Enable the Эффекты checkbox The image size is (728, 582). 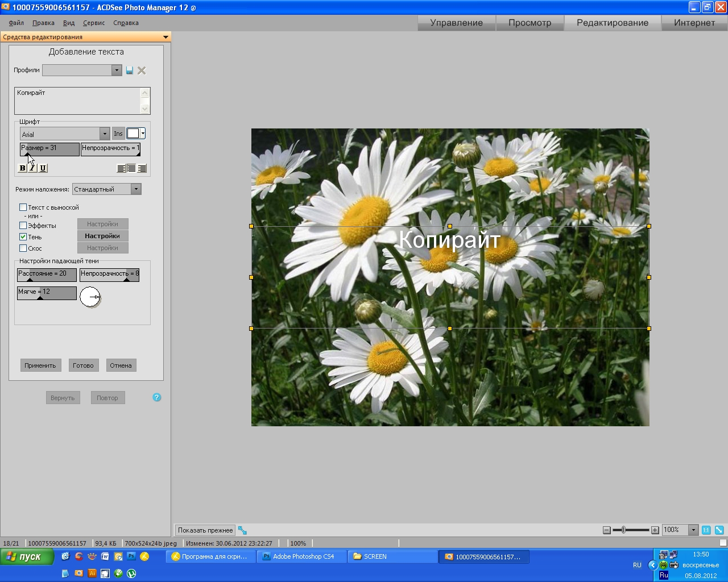[23, 225]
